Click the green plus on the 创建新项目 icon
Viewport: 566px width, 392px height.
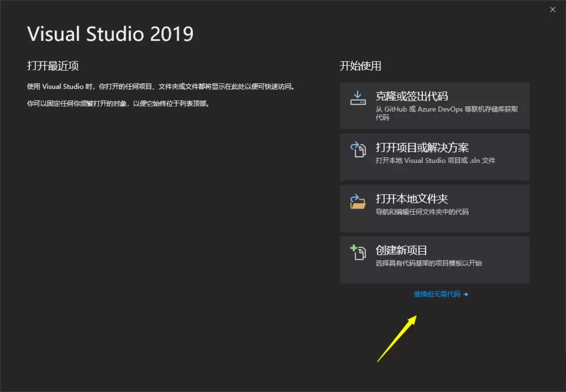(x=353, y=247)
